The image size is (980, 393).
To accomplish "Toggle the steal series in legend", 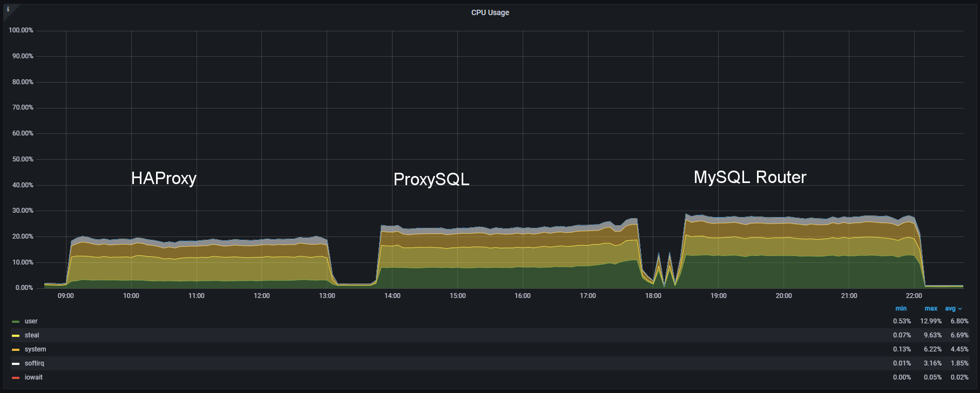I will 32,335.
